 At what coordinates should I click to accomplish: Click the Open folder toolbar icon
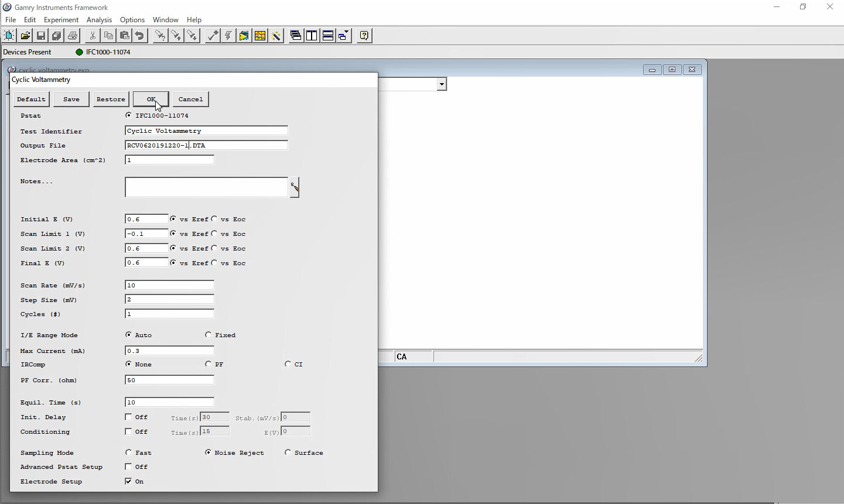click(x=25, y=36)
